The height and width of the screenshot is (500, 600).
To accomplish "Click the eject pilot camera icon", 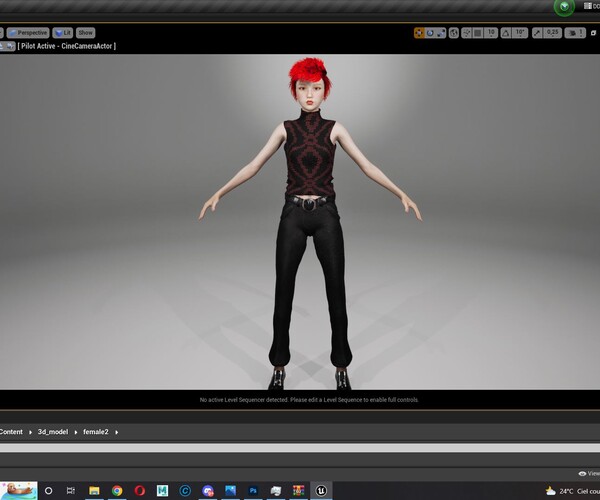I will tap(2, 46).
